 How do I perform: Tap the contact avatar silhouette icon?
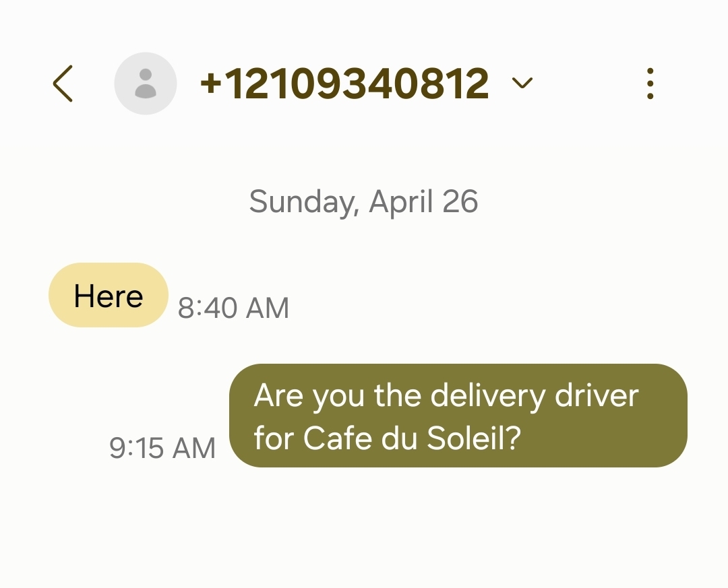[146, 84]
